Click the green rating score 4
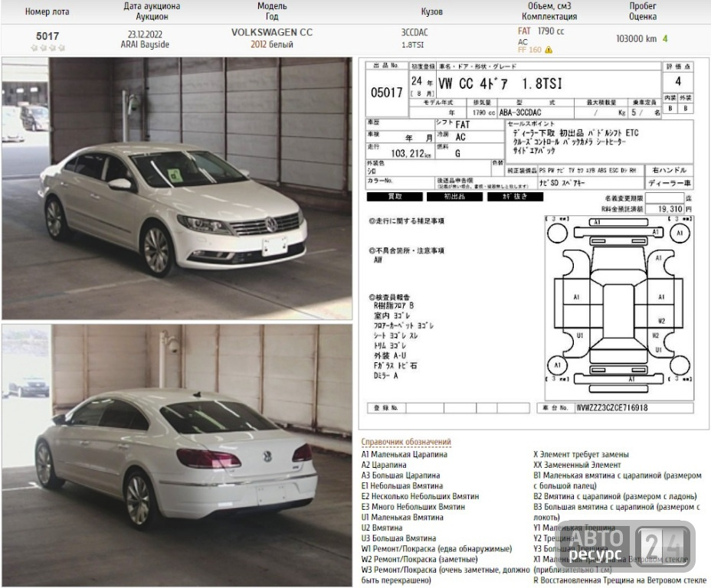Viewport: 711px width, 588px height. (x=665, y=38)
